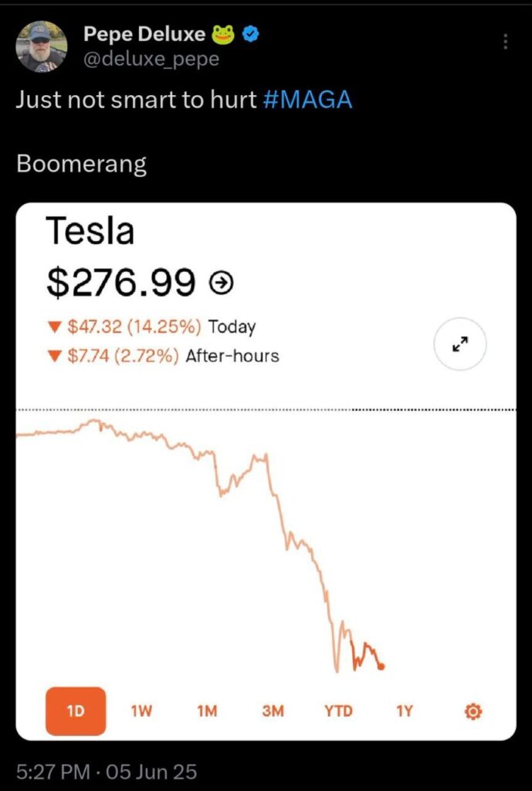Click the down triangle beside Today change
532x791 pixels.
(x=55, y=327)
